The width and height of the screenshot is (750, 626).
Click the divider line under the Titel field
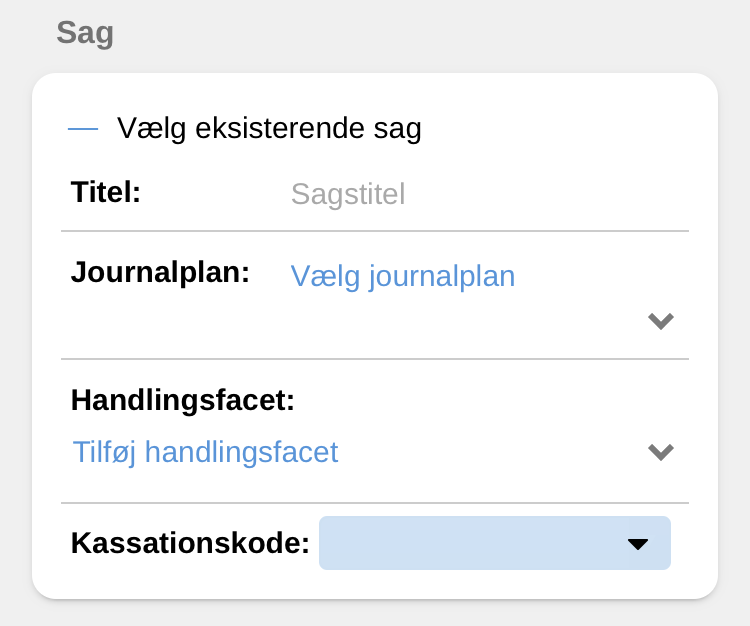(x=375, y=231)
